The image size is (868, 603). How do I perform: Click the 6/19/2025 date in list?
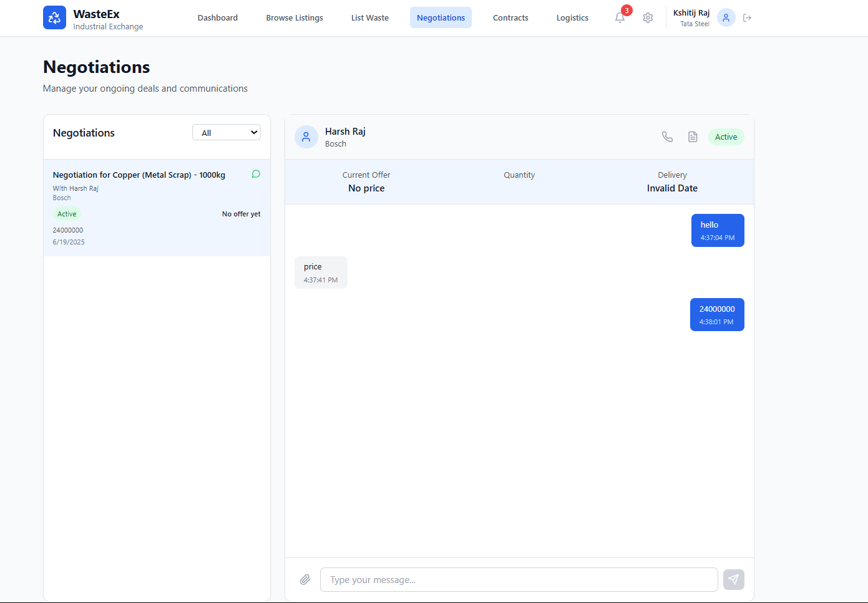pos(69,242)
